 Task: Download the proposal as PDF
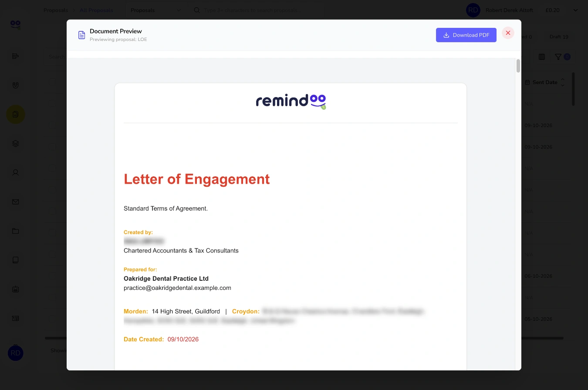pos(466,35)
